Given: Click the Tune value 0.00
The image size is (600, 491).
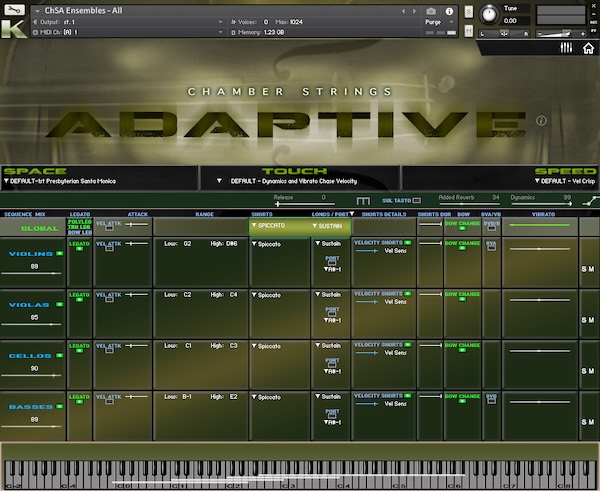Looking at the screenshot, I should (x=510, y=21).
